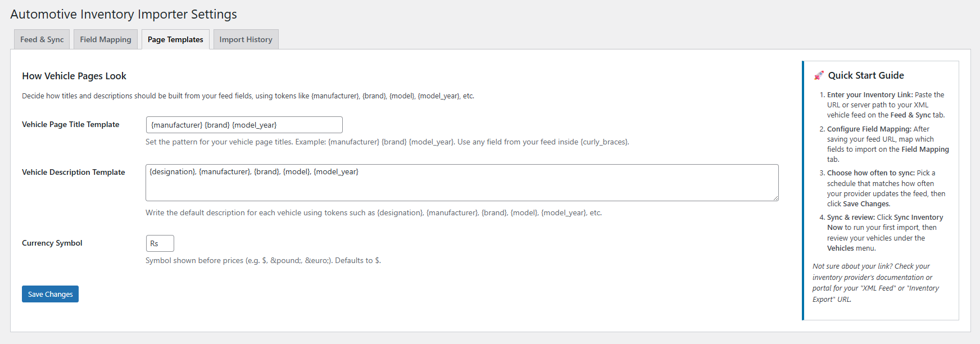The image size is (980, 344).
Task: Click the 'Automotive Inventory Importer Settings' page title
Action: pyautogui.click(x=124, y=14)
